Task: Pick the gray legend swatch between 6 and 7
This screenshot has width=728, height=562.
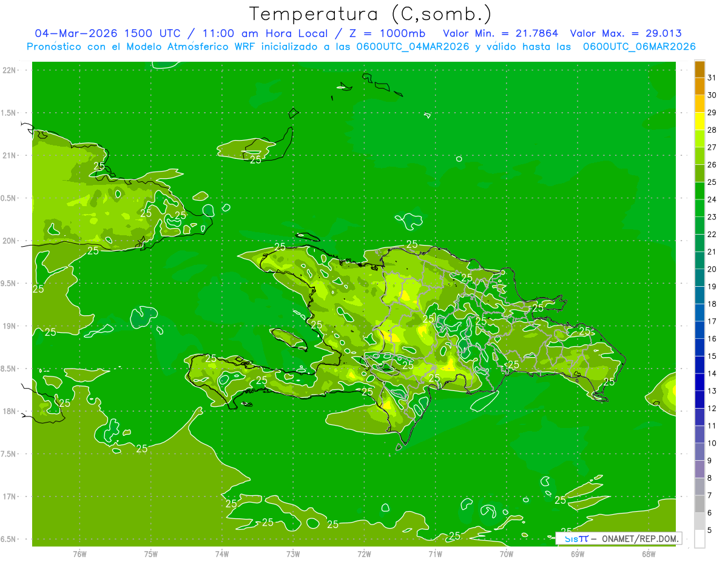Action: (699, 504)
